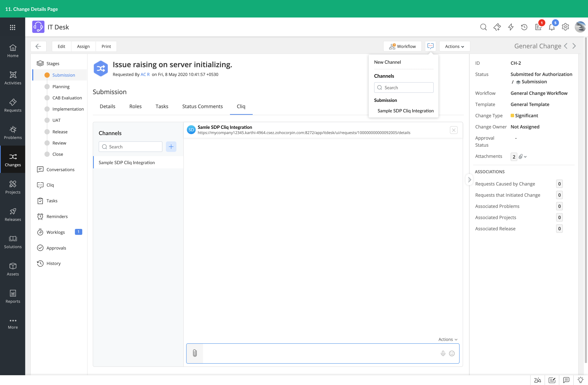Open admin settings gear
This screenshot has width=588, height=385.
point(565,27)
